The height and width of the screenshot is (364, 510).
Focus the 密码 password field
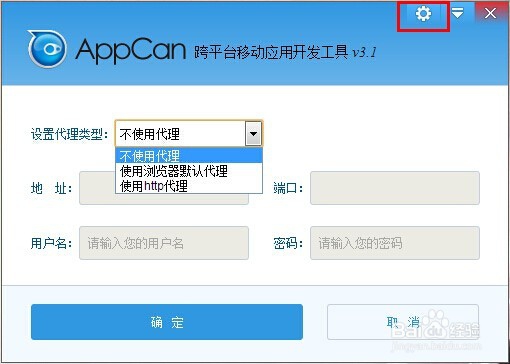pyautogui.click(x=395, y=243)
